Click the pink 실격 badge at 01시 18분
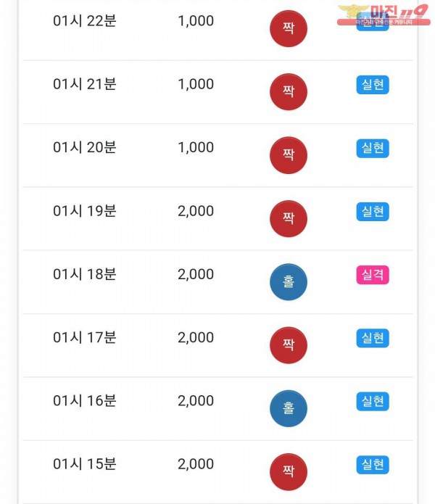The image size is (435, 504). 373,275
